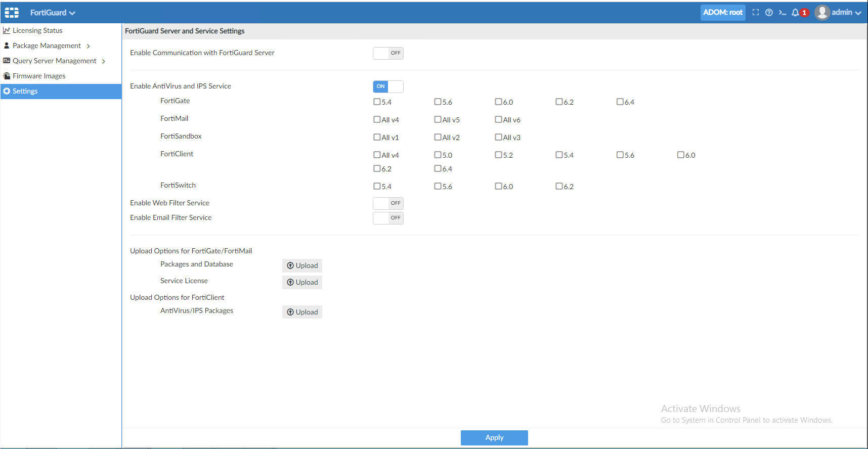Check FortiClient version 5.0
Image resolution: width=868 pixels, height=449 pixels.
click(x=438, y=155)
